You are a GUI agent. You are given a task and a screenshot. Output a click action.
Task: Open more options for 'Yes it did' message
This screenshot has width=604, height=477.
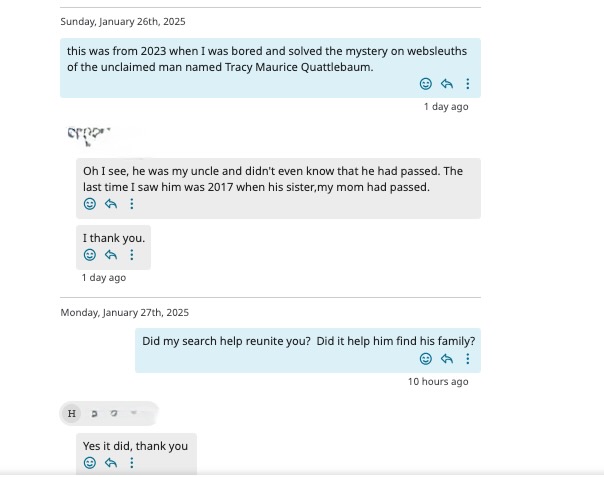[x=132, y=463]
